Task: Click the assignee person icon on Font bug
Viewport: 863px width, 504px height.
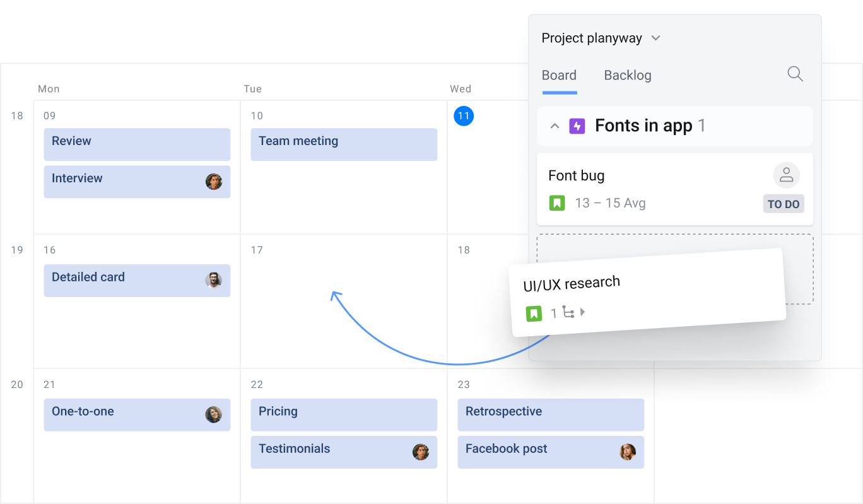Action: pos(786,175)
